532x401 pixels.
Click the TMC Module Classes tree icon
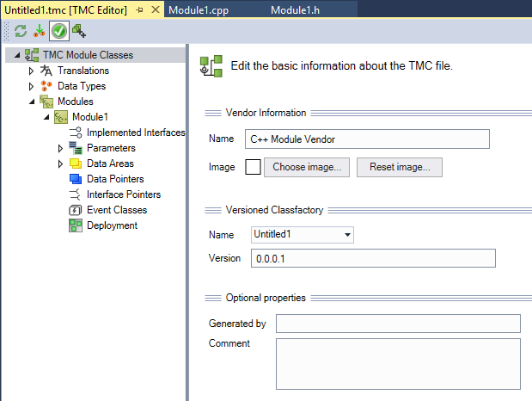tap(32, 55)
